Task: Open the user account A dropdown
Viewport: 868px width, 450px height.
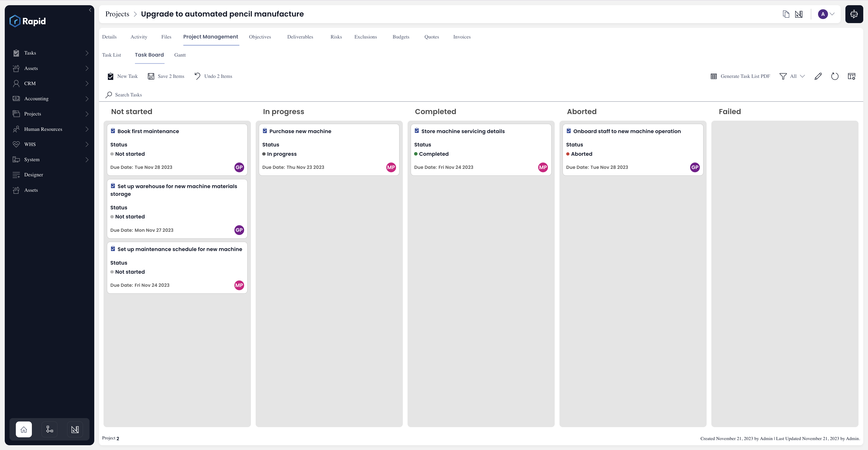Action: [x=826, y=14]
